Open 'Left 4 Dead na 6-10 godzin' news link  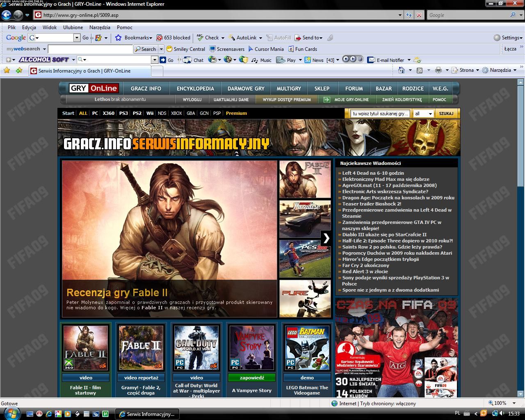pos(373,173)
